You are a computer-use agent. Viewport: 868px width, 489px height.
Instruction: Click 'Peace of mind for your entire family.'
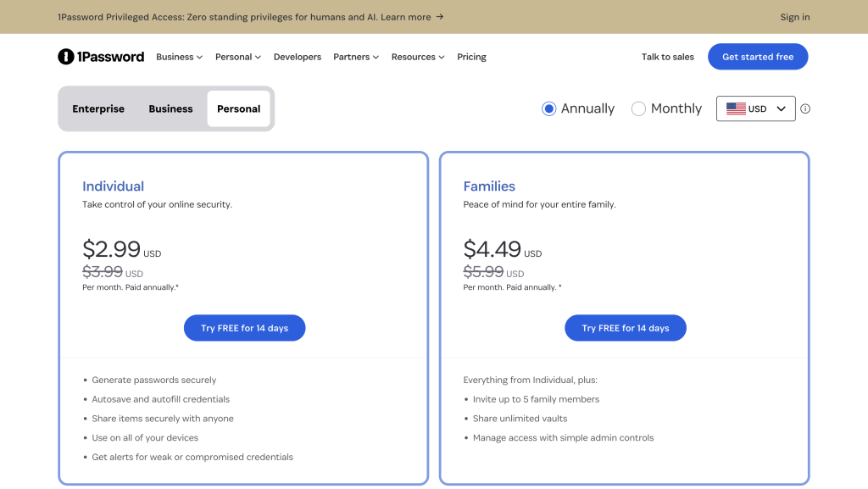point(540,205)
